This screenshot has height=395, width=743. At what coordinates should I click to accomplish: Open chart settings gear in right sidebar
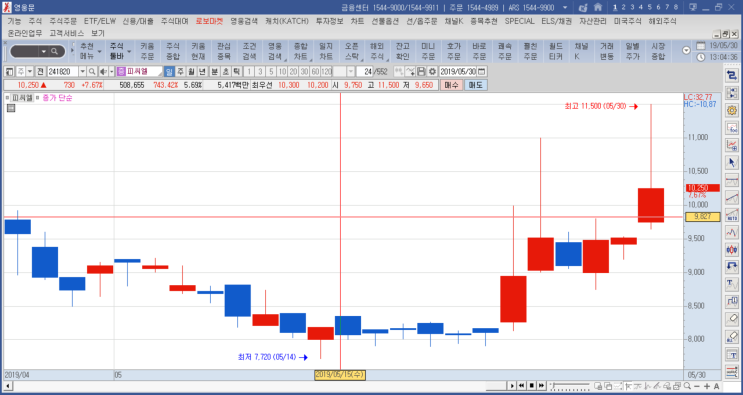732,110
